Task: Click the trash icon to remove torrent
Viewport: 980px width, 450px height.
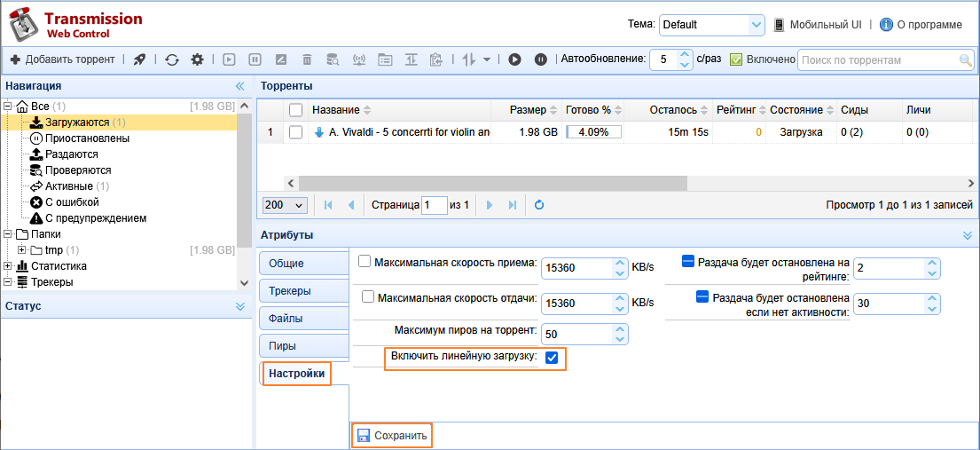Action: [307, 59]
